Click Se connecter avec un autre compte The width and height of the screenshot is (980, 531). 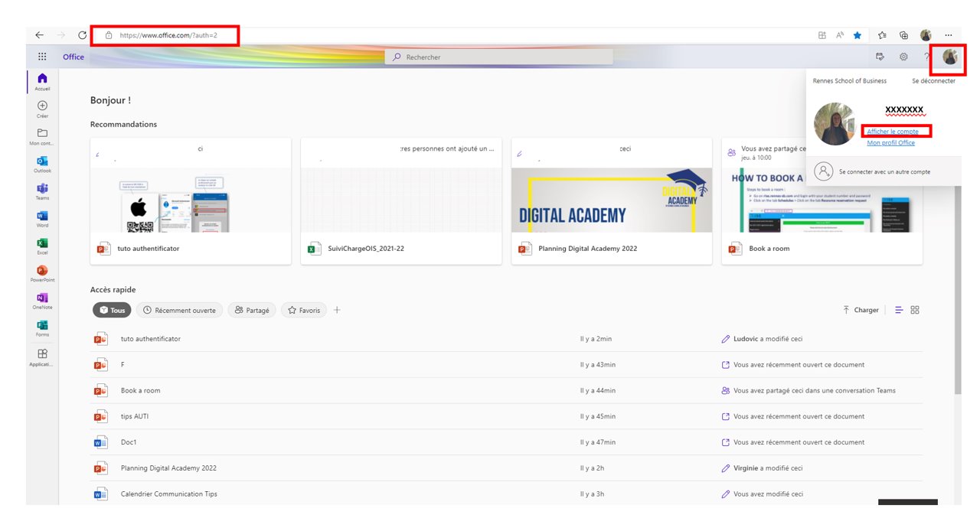[884, 172]
